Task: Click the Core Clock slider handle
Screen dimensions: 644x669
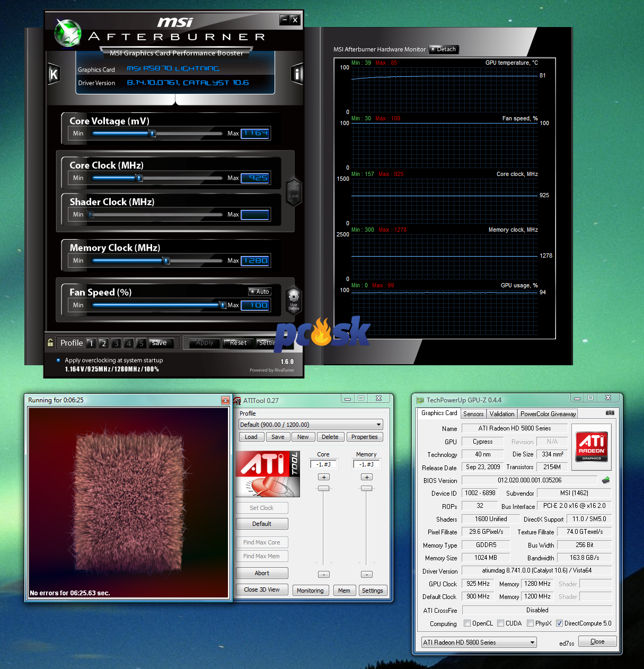Action: (139, 178)
